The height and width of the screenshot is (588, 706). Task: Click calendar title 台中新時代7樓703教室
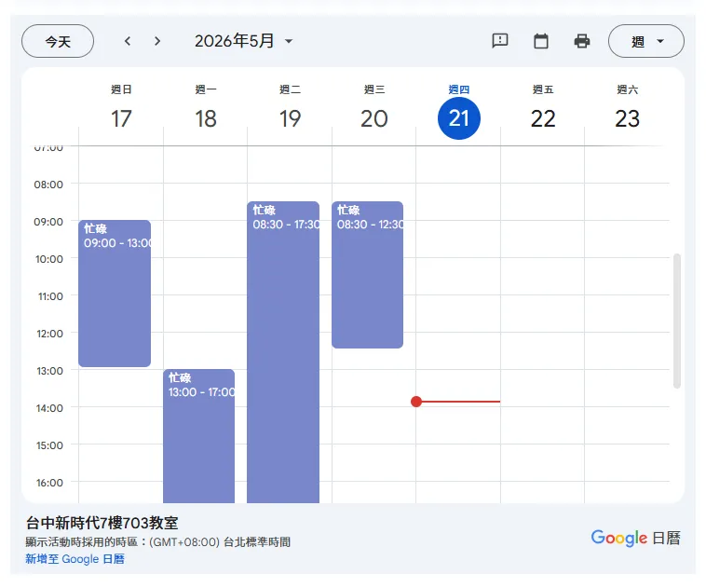click(102, 523)
